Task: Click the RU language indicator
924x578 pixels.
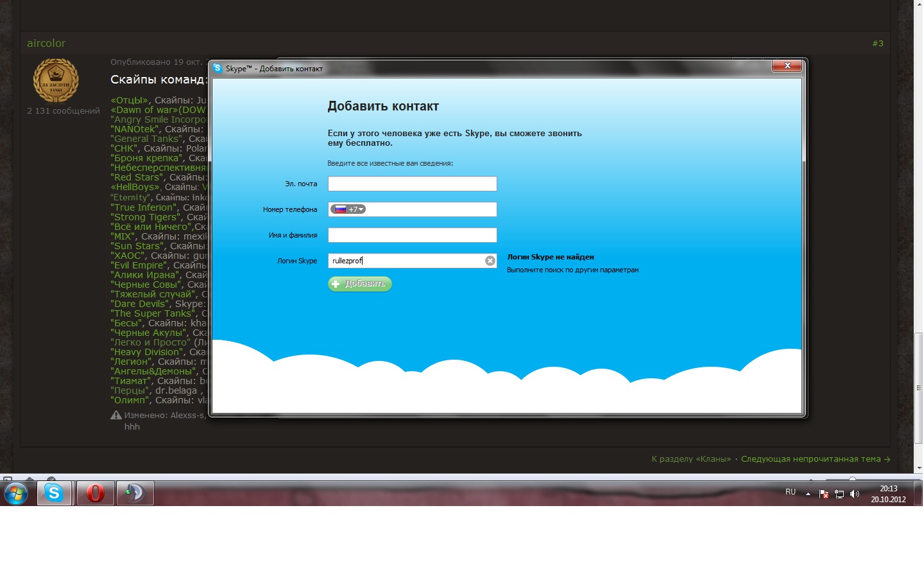Action: pyautogui.click(x=791, y=492)
